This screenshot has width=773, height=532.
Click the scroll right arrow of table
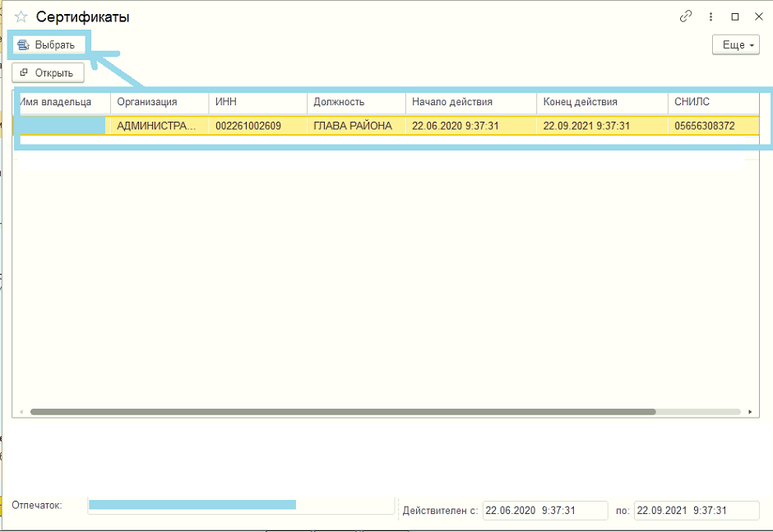point(750,411)
